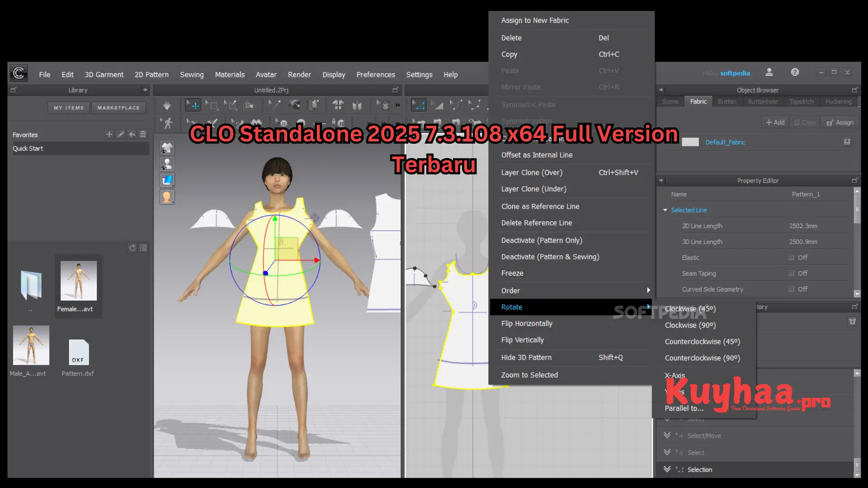Select the Pin tool next to Select Mesh
The image size is (868, 488).
pos(231,105)
